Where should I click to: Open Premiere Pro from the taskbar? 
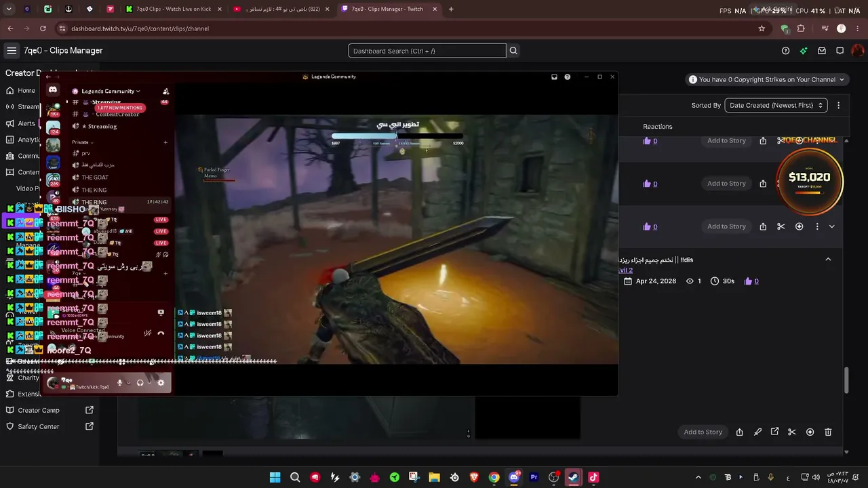(534, 477)
